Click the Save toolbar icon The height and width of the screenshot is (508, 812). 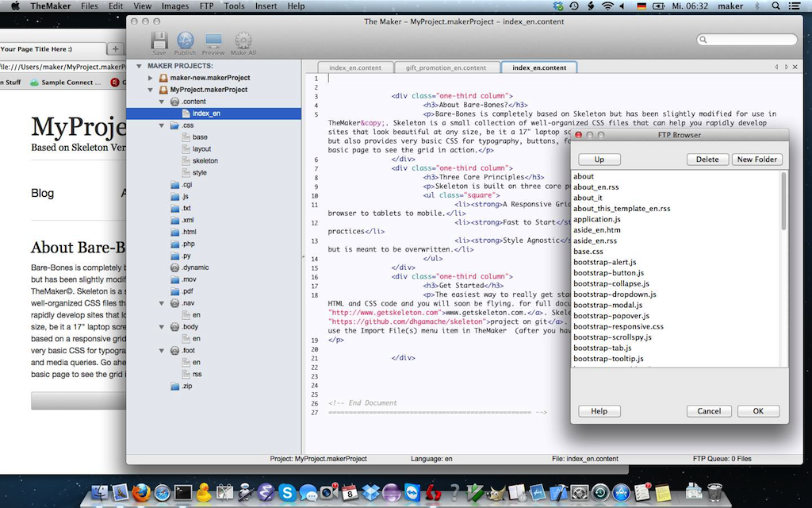click(x=159, y=41)
